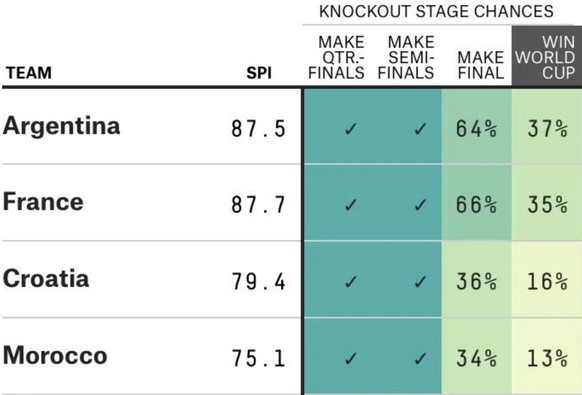This screenshot has height=395, width=582.
Task: Click Argentina's semi-finals checkmark
Action: coord(420,129)
